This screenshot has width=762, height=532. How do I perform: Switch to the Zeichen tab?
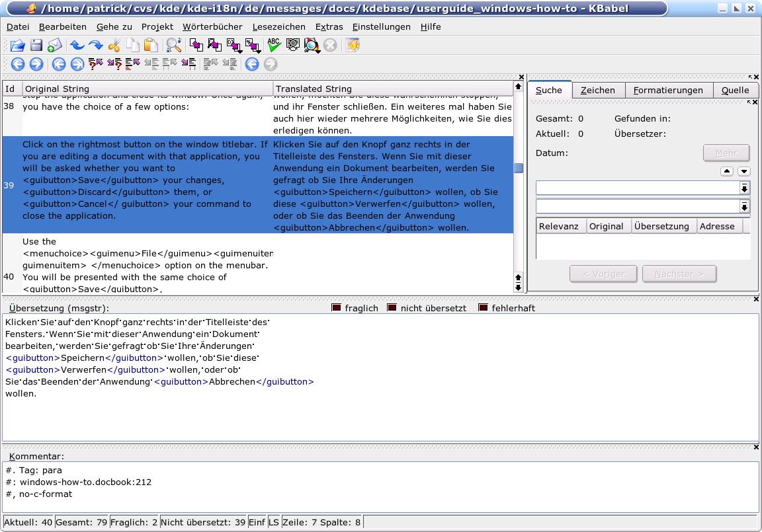click(x=598, y=91)
